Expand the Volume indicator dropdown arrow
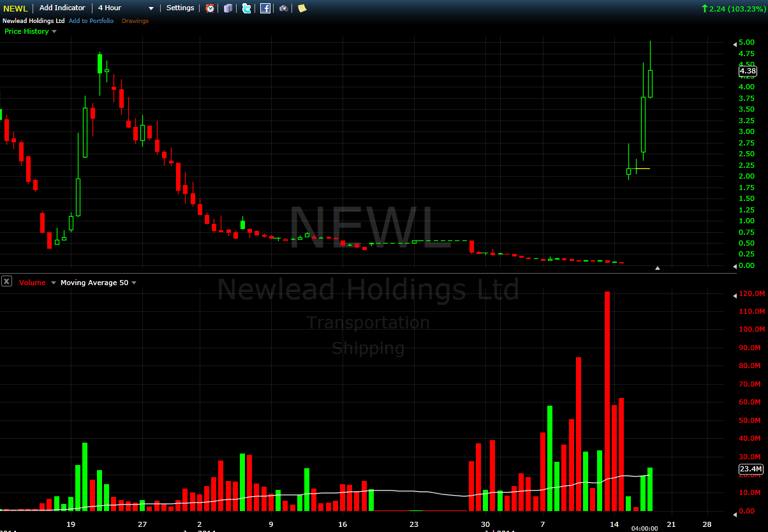768x532 pixels. (53, 283)
